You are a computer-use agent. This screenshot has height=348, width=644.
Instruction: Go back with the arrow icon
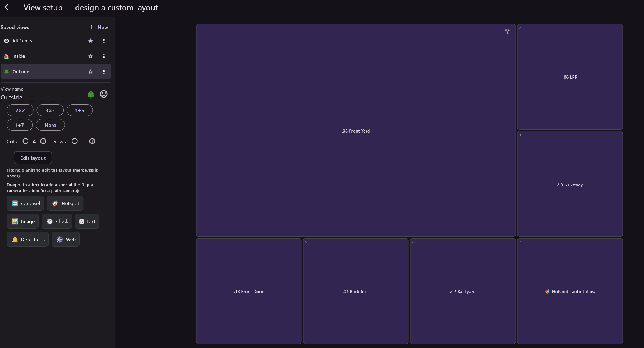tap(7, 7)
